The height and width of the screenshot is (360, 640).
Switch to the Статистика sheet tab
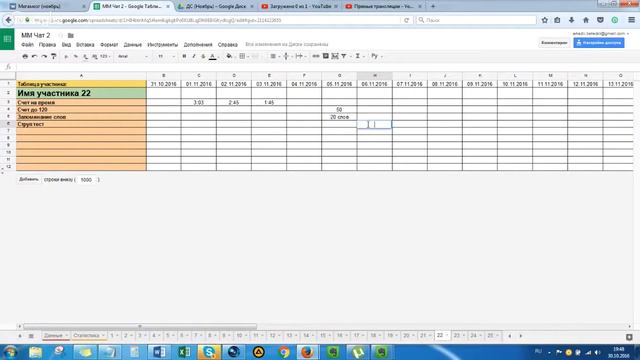(89, 336)
